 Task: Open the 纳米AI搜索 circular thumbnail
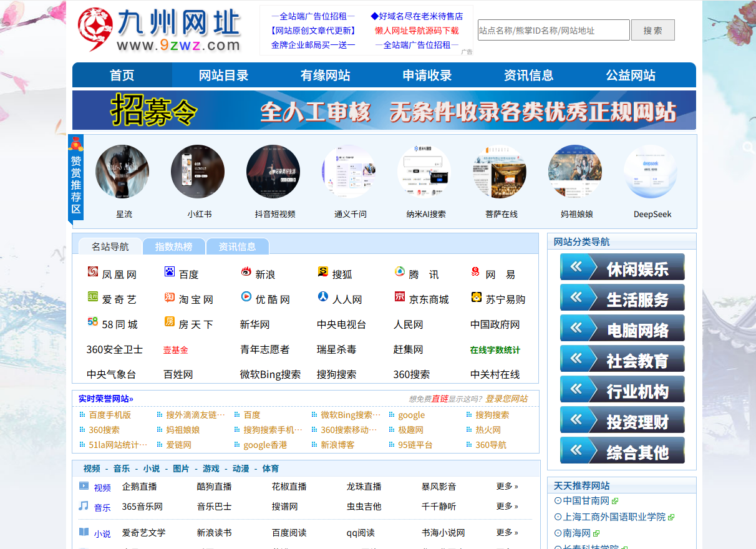click(424, 172)
